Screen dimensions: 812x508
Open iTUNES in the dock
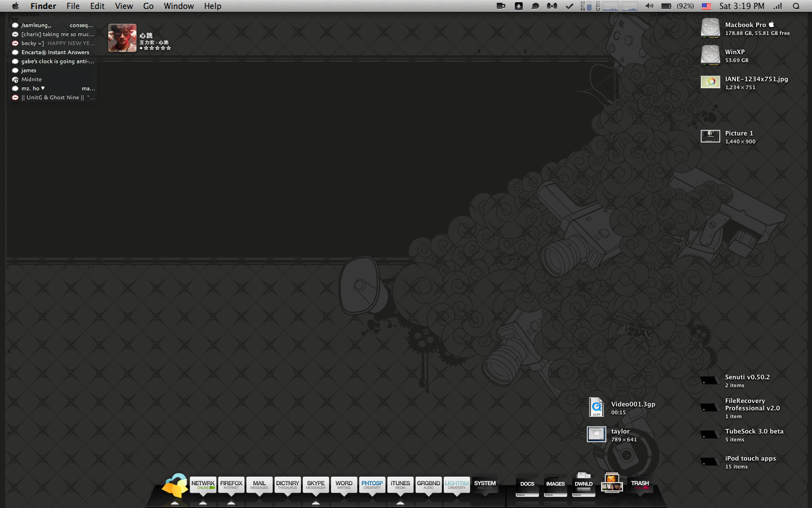pyautogui.click(x=400, y=485)
